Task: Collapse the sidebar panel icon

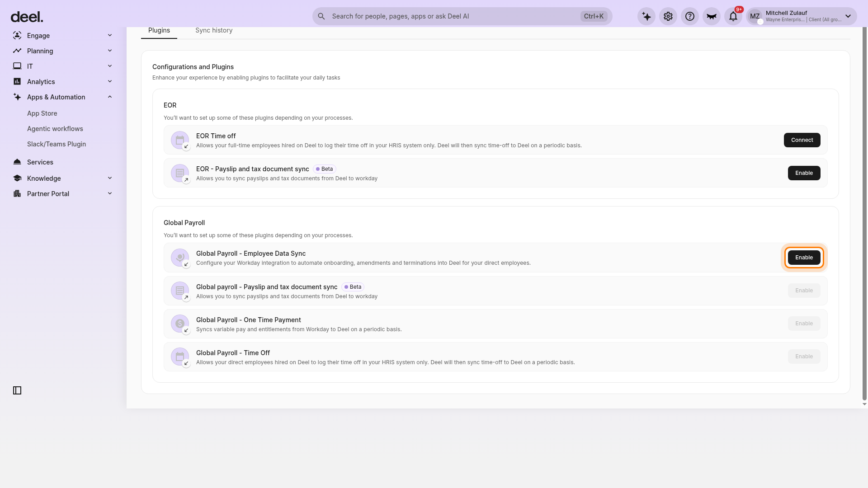Action: pos(17,390)
